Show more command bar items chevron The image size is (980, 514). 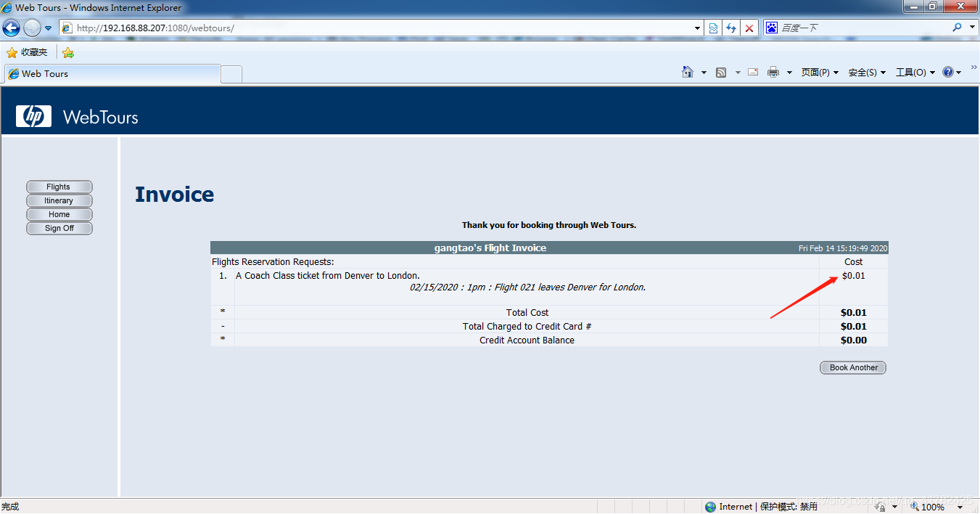(973, 67)
